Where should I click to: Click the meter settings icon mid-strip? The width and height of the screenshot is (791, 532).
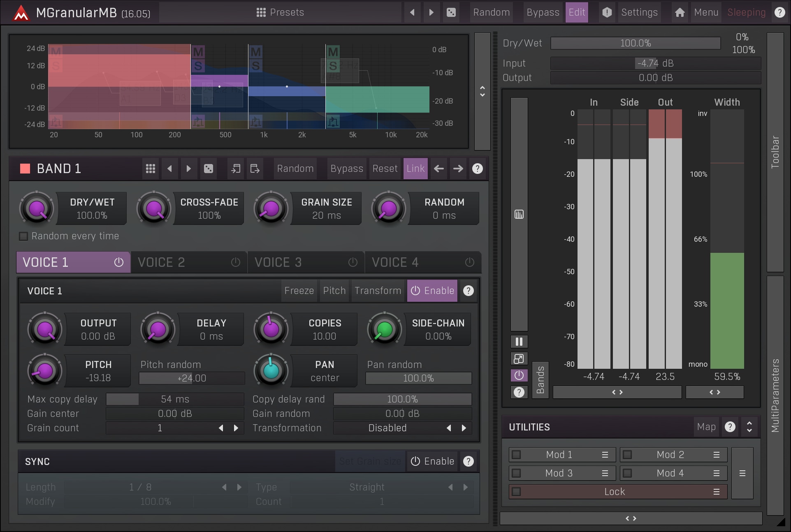519,214
